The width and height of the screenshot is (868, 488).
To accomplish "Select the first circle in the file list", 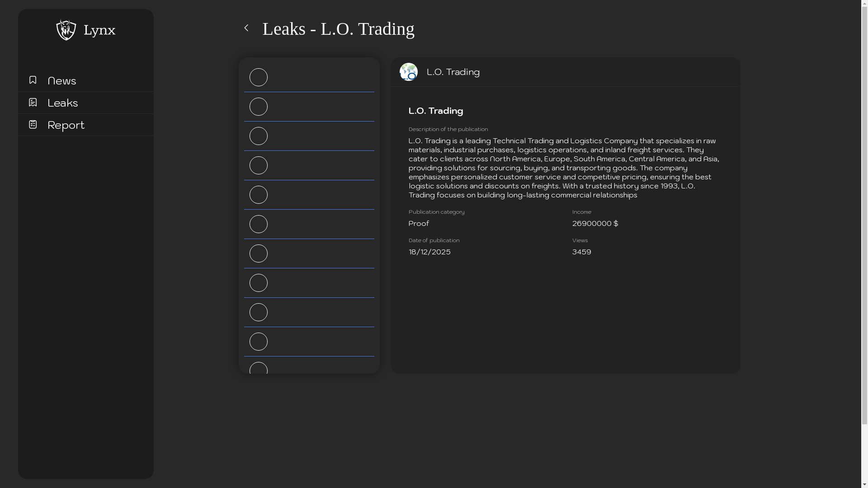I will [x=259, y=77].
